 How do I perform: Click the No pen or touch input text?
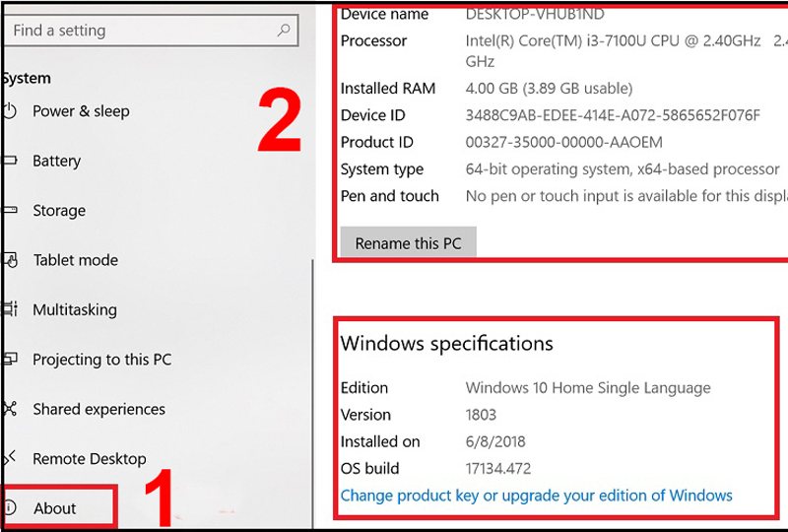point(626,196)
